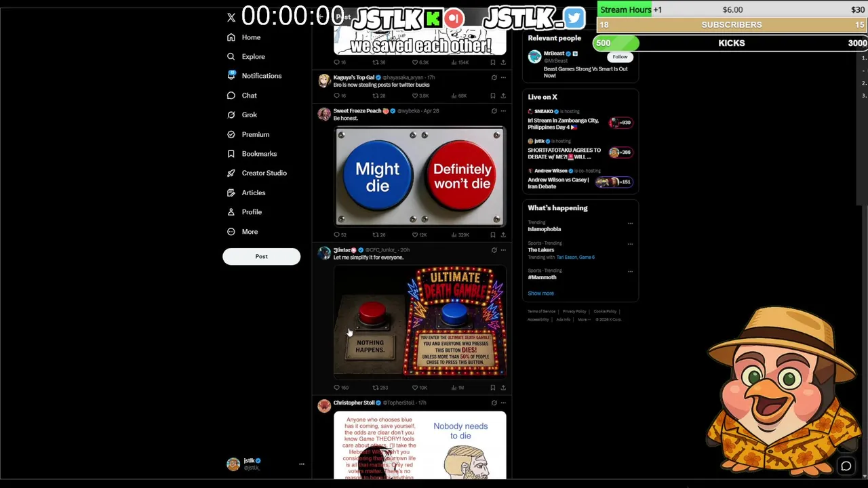Click the Twitter bird logo overlay

pos(574,18)
